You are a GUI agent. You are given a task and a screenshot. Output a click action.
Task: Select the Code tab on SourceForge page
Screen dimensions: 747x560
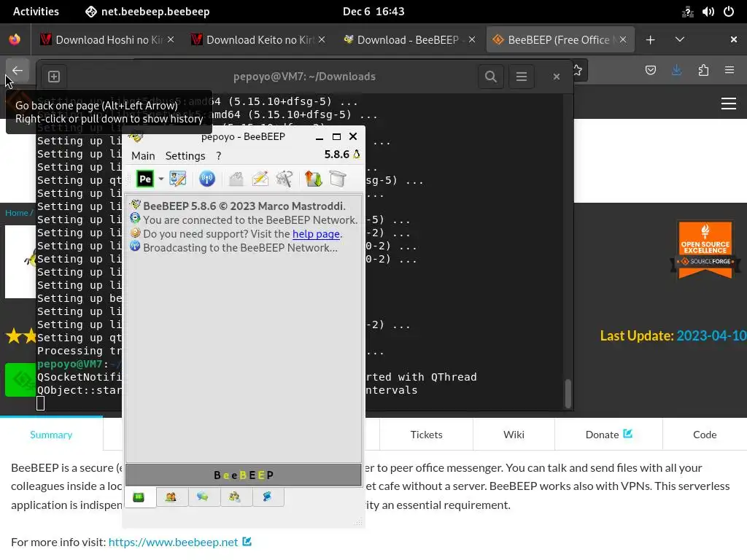(705, 435)
